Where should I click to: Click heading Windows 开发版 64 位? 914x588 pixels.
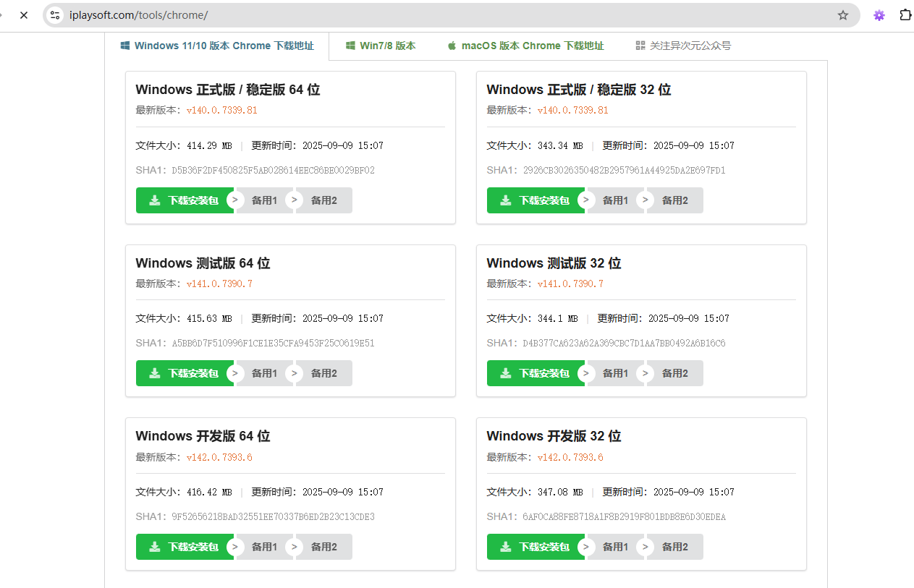203,436
